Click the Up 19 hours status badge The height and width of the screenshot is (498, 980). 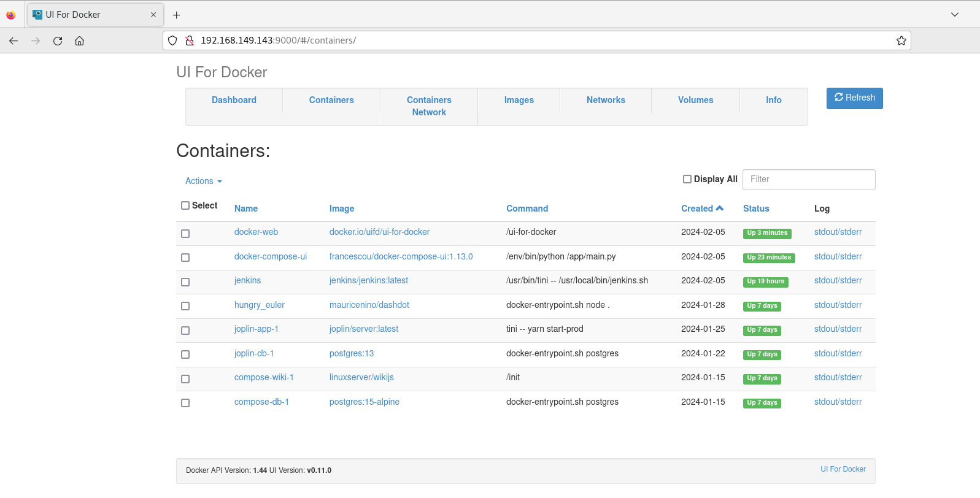pyautogui.click(x=765, y=282)
